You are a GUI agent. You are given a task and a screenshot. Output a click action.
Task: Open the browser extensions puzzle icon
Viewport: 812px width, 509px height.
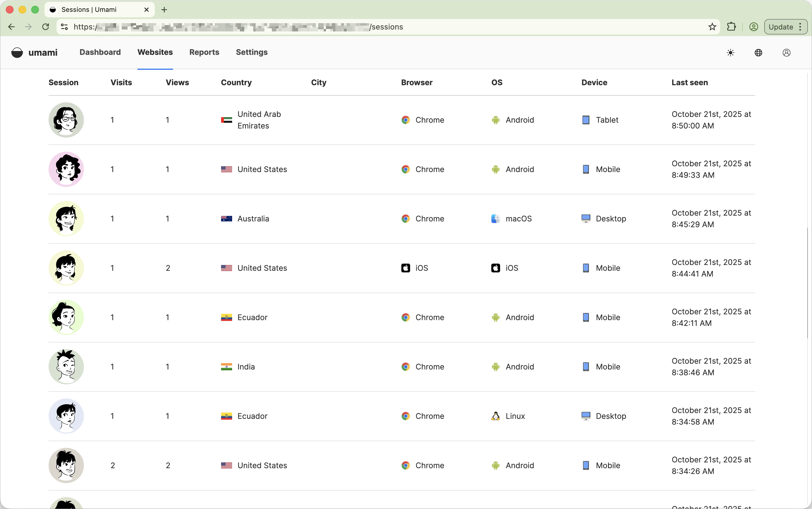click(x=731, y=27)
